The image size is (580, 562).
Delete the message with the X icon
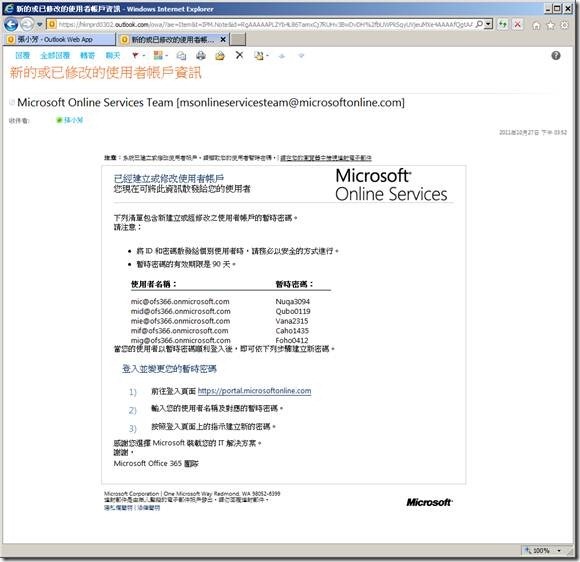pyautogui.click(x=239, y=55)
